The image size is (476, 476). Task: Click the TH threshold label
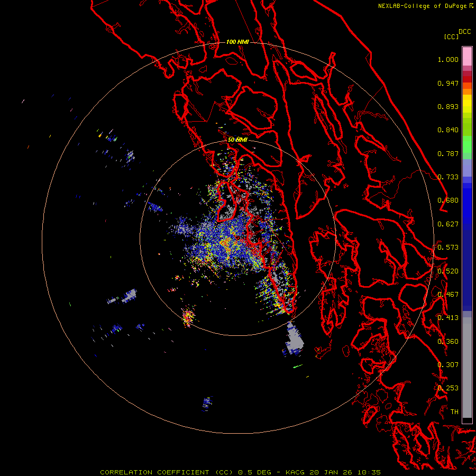pyautogui.click(x=454, y=412)
